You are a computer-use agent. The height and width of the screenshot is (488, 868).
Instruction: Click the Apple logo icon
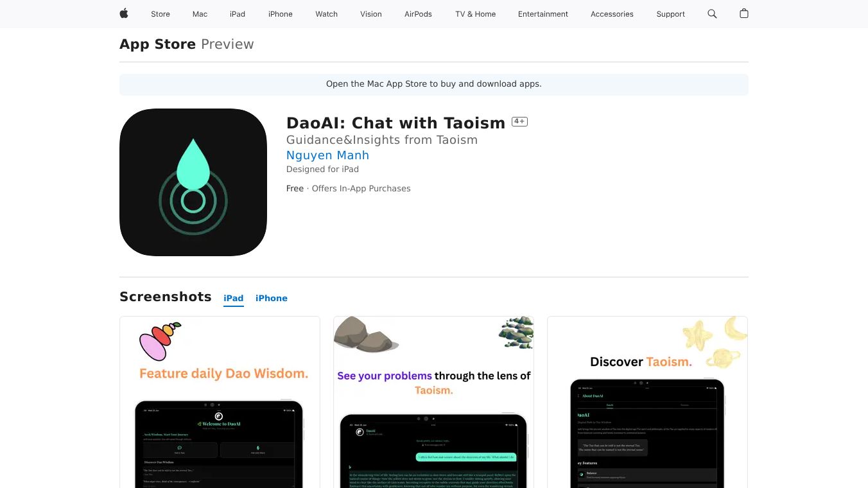[x=124, y=13]
